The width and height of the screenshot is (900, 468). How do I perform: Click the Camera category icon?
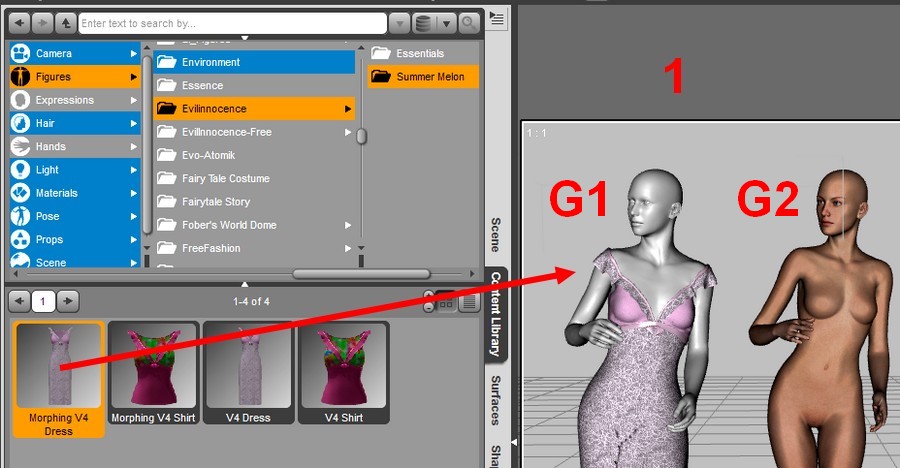point(21,53)
